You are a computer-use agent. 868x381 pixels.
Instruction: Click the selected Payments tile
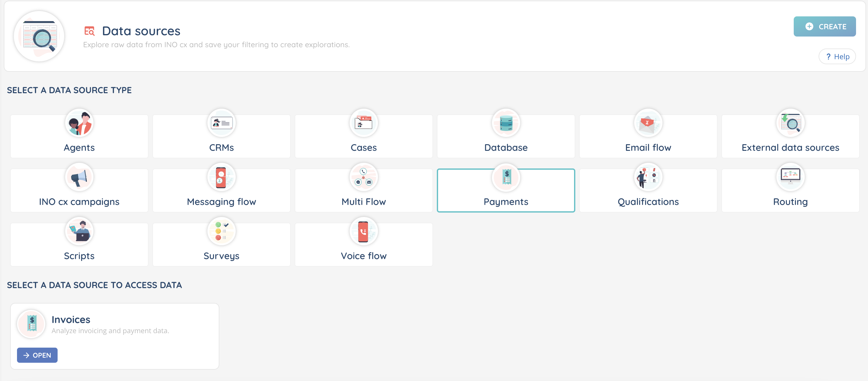pyautogui.click(x=506, y=191)
